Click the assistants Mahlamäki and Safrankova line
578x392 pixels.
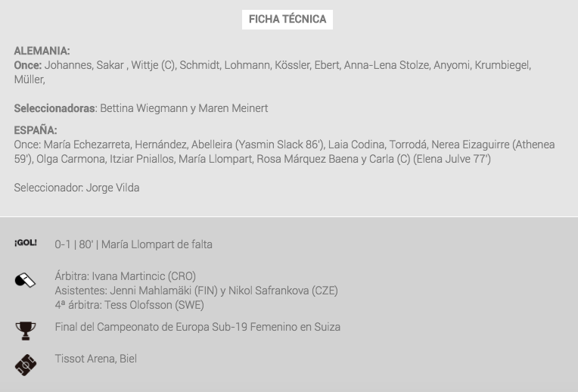click(196, 291)
